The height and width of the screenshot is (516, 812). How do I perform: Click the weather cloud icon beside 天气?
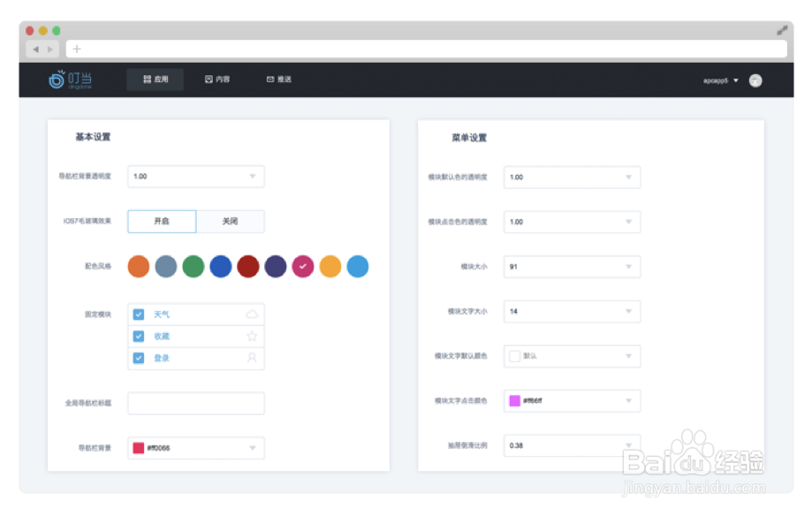[250, 314]
